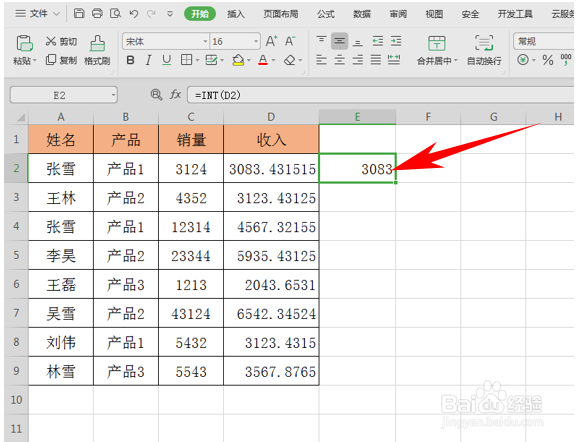Toggle Italic formatting
Viewport: 576px width, 442px height.
pyautogui.click(x=148, y=60)
